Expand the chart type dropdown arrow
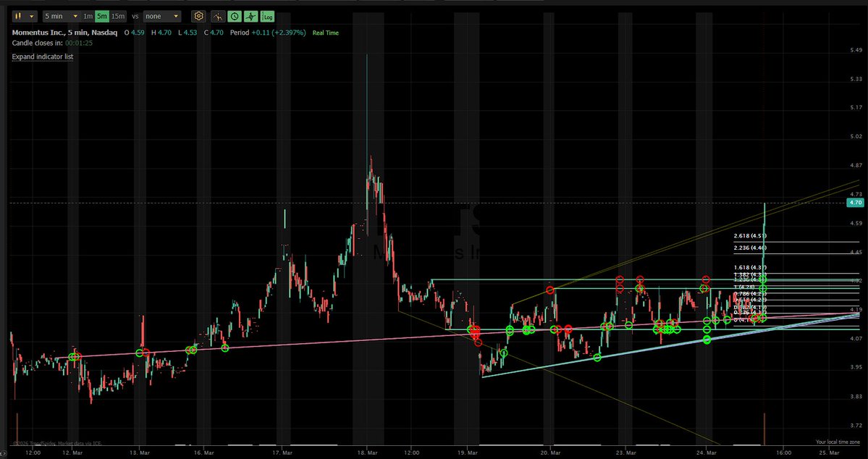 tap(32, 17)
